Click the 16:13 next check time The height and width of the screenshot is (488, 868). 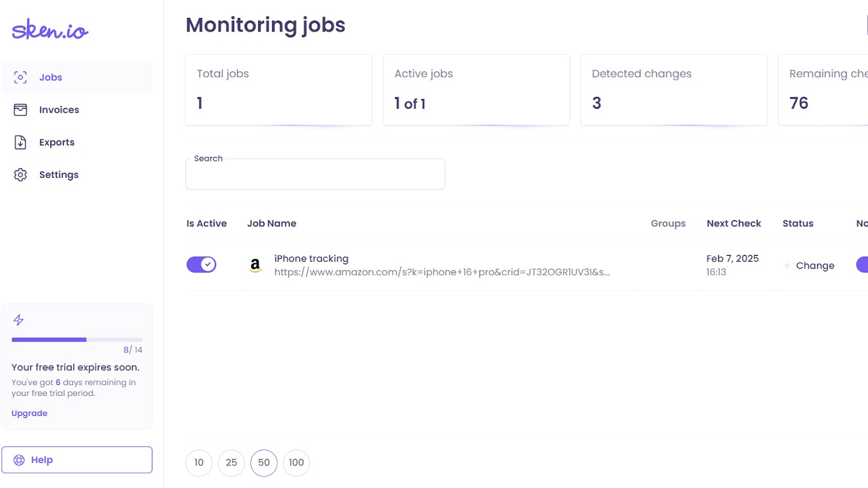[716, 273]
